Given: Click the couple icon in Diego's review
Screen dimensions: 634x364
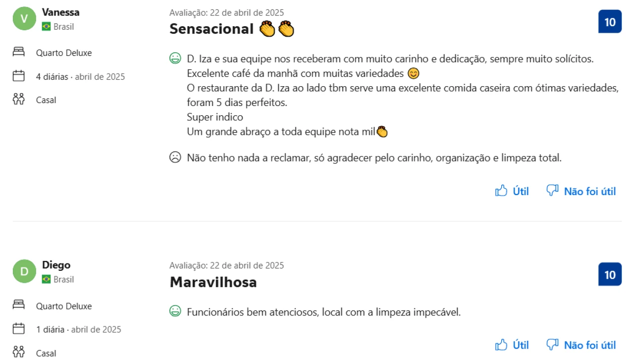Looking at the screenshot, I should [x=18, y=353].
